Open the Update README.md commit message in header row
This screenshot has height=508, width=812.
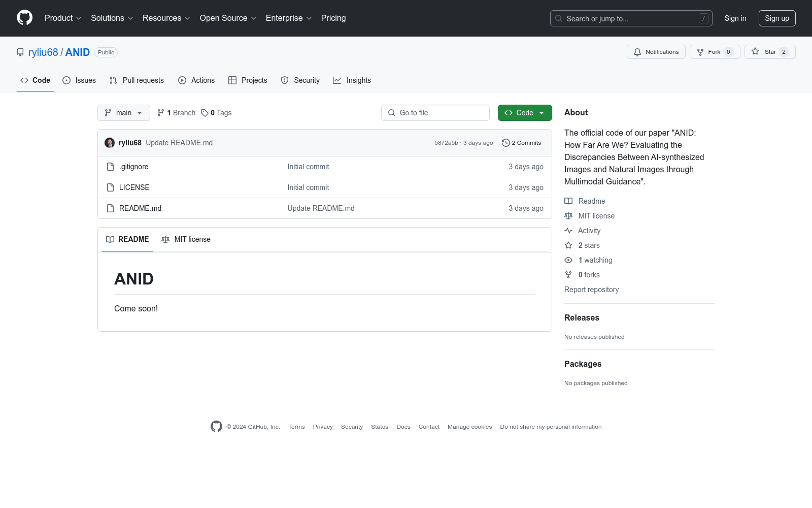pos(179,143)
